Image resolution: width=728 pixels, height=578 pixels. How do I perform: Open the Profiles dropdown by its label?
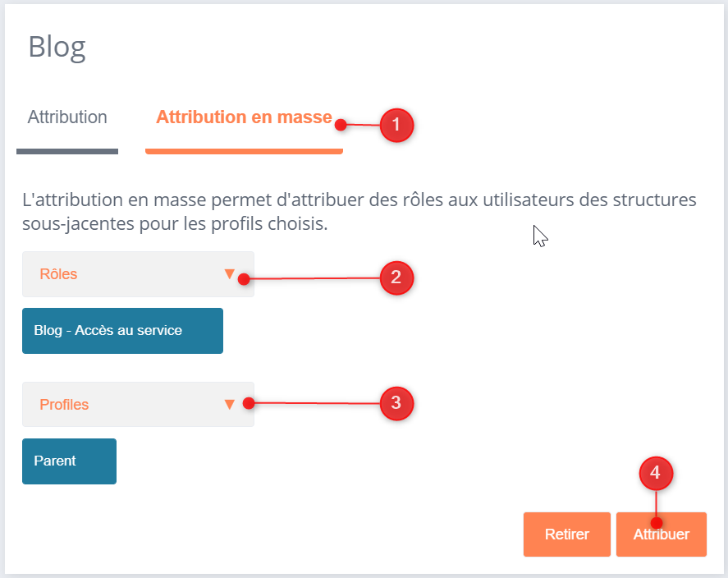64,405
